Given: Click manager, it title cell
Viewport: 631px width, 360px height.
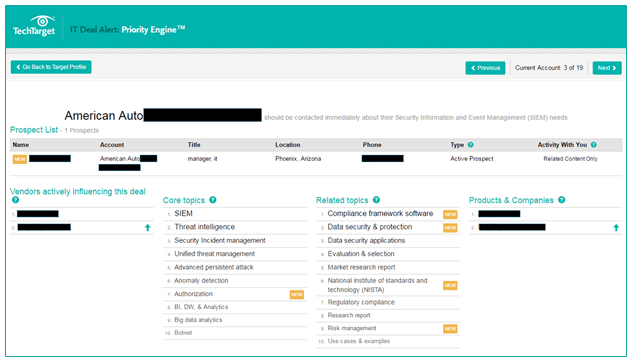Looking at the screenshot, I should coord(202,159).
